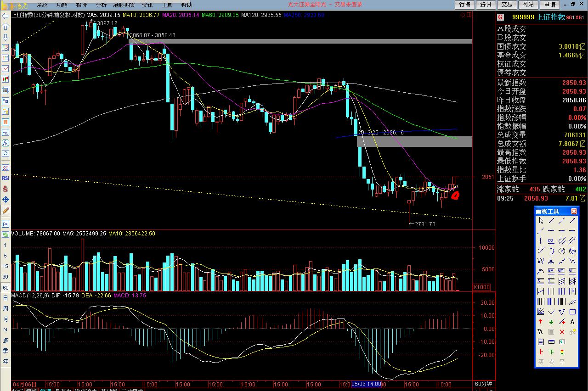Click the red X delete drawing tool

tap(562, 332)
